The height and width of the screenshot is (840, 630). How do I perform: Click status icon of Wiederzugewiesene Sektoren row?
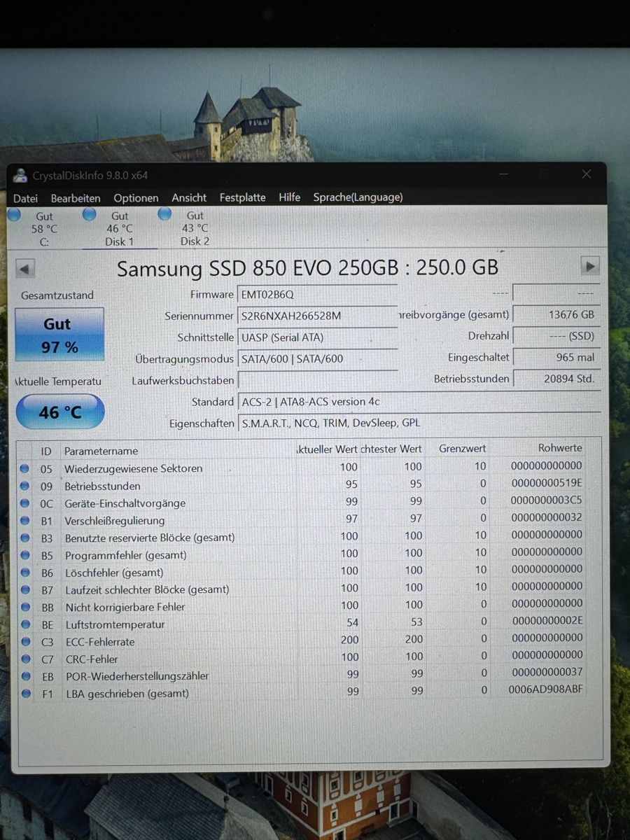pos(25,468)
